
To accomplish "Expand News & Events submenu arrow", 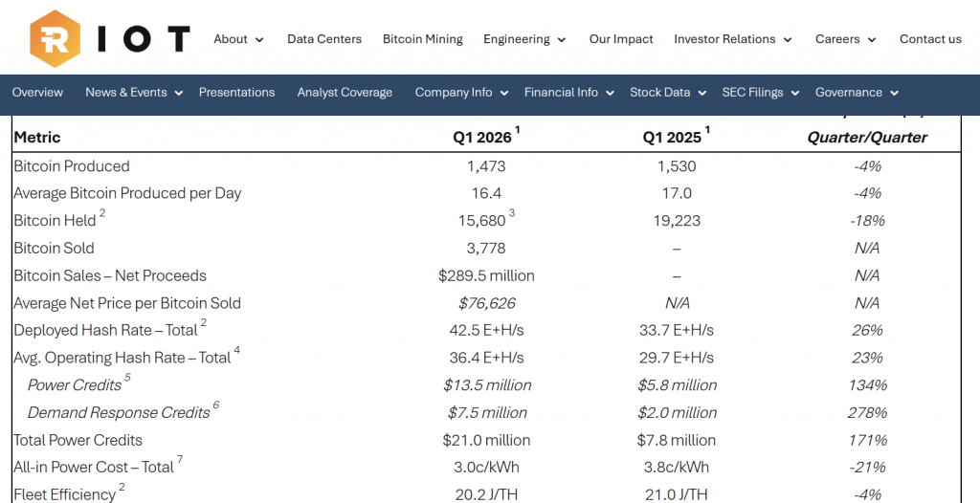I will tap(178, 94).
